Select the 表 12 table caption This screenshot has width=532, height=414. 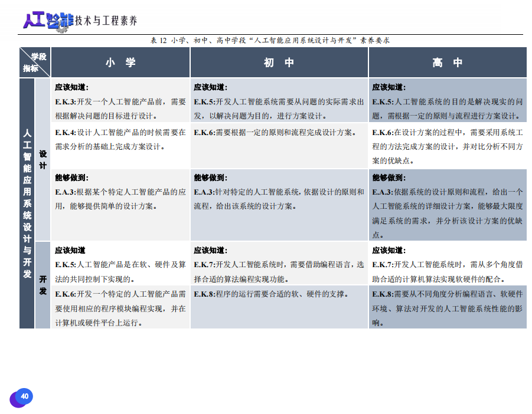(270, 41)
